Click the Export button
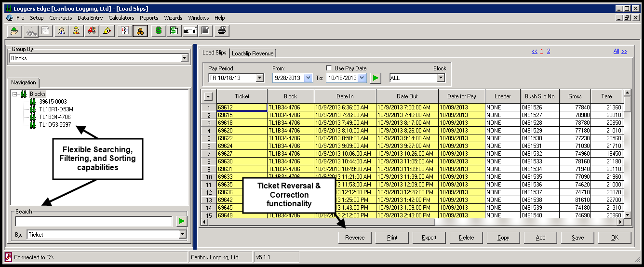 click(429, 238)
